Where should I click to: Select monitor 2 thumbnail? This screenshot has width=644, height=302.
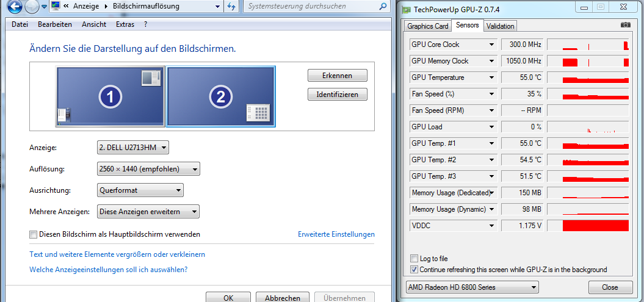pyautogui.click(x=220, y=96)
